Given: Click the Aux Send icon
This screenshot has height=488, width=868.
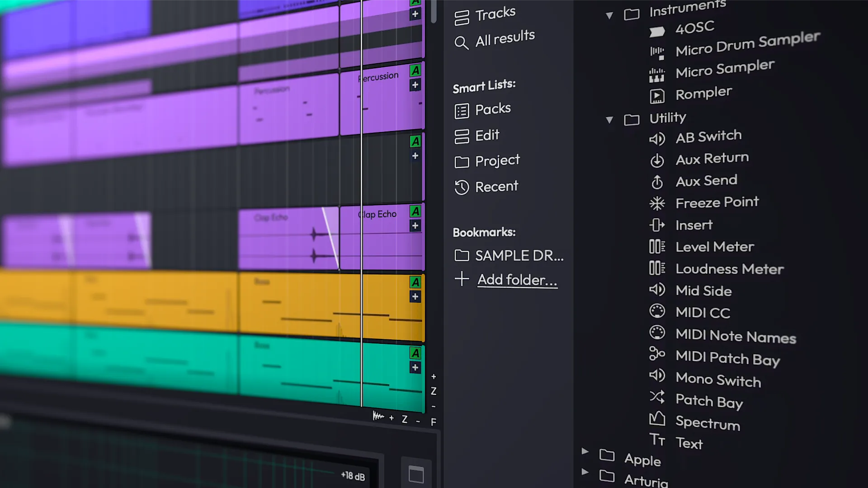Looking at the screenshot, I should [x=657, y=182].
